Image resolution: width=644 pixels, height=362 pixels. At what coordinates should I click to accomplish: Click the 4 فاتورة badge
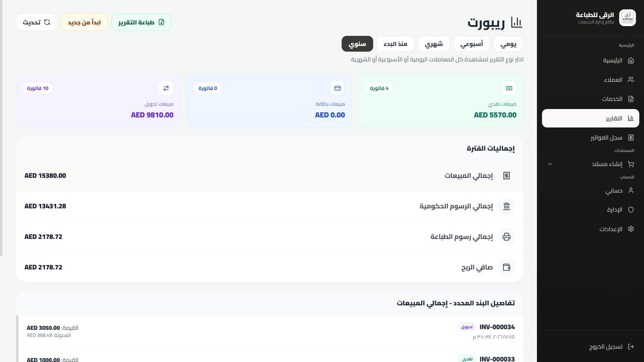[379, 88]
